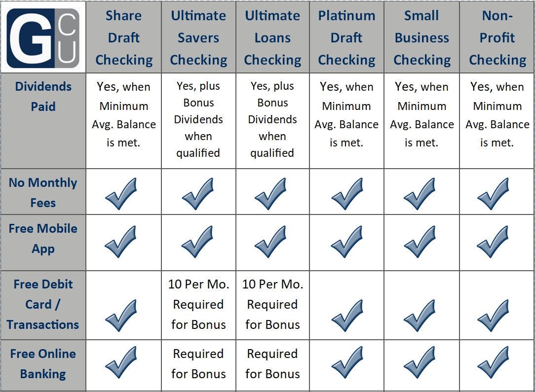Image resolution: width=535 pixels, height=392 pixels.
Task: Click the Dividends Paid row label
Action: point(43,97)
